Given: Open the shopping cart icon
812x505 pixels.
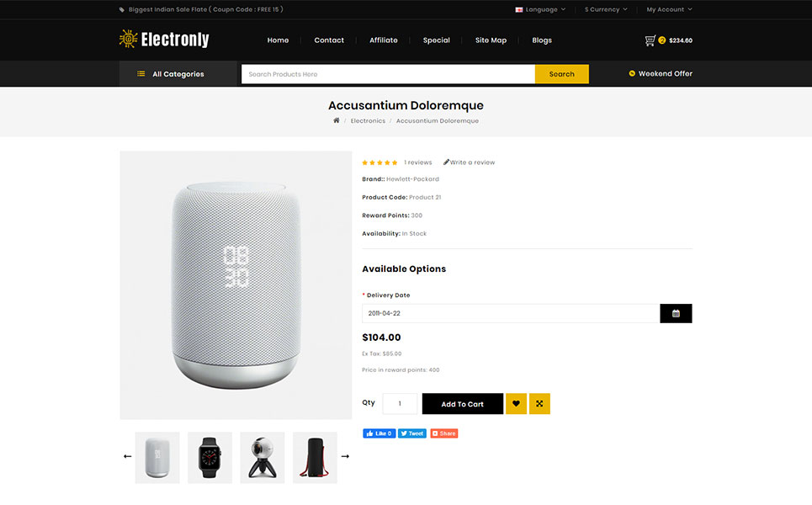Looking at the screenshot, I should [650, 40].
